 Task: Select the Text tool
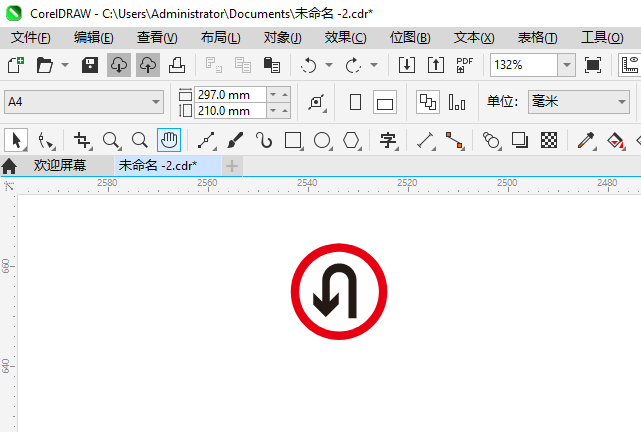[388, 141]
